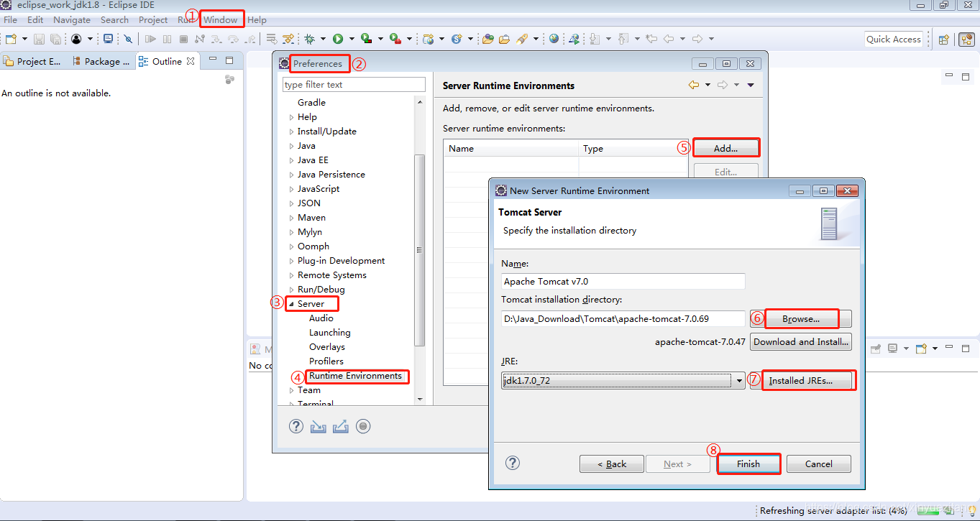Click the Back arrow icon in main toolbar

[x=669, y=39]
